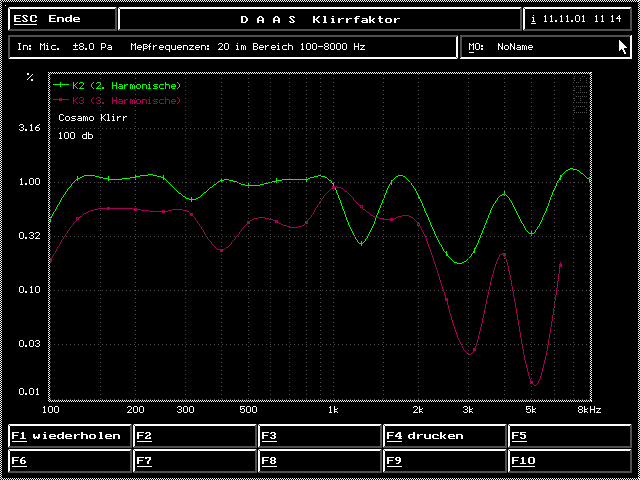Click the empty F9 function key
The height and width of the screenshot is (480, 640).
click(x=444, y=461)
